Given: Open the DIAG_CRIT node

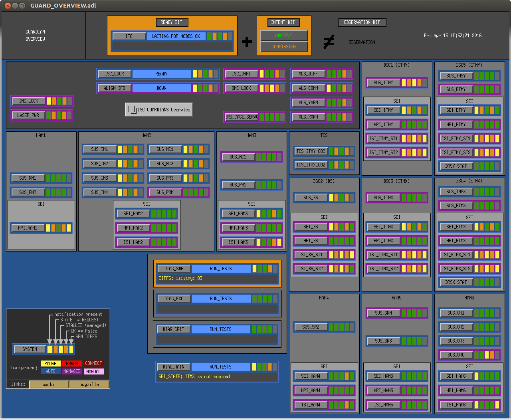Looking at the screenshot, I should click(x=174, y=329).
